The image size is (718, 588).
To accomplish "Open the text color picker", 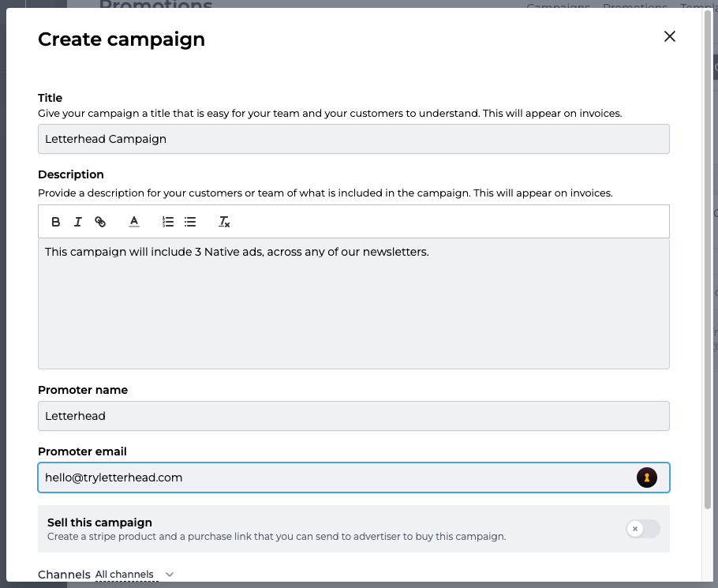I will (x=133, y=222).
